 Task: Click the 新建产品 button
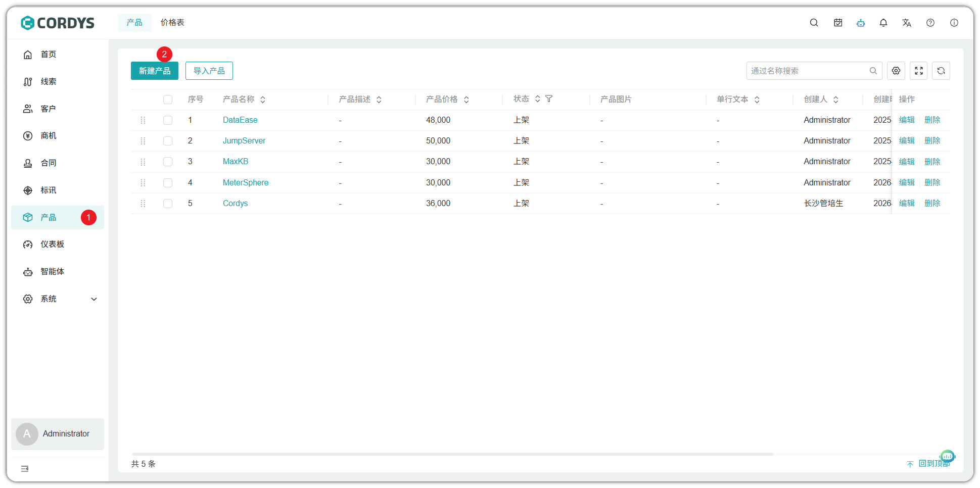point(155,71)
